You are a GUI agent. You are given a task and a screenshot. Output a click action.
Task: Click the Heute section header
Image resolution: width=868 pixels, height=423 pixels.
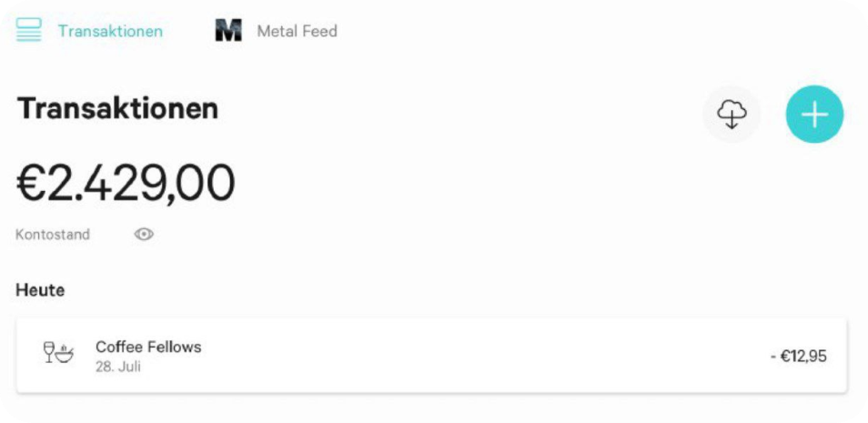point(40,290)
